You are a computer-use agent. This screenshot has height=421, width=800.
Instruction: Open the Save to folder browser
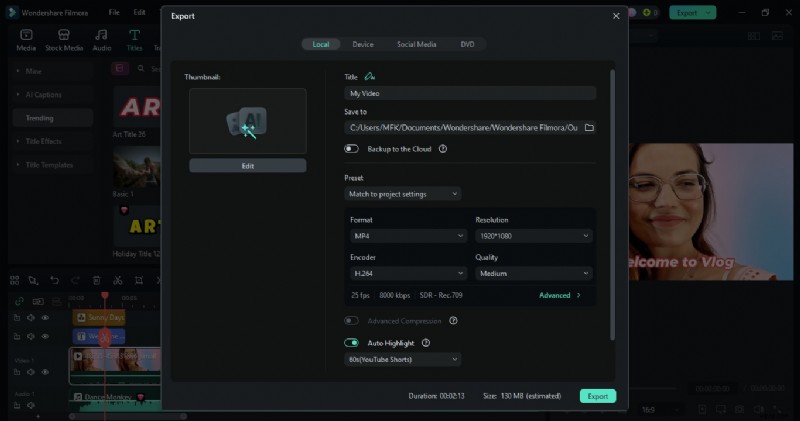point(589,128)
